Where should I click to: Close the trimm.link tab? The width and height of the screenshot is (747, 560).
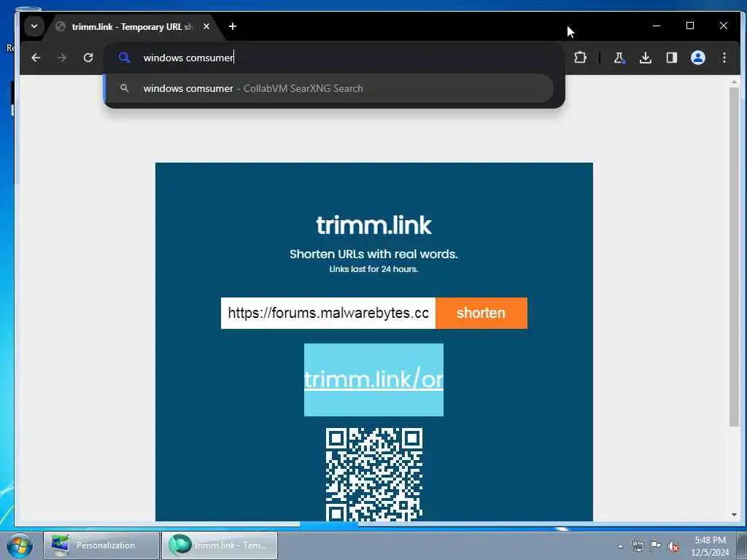click(206, 27)
